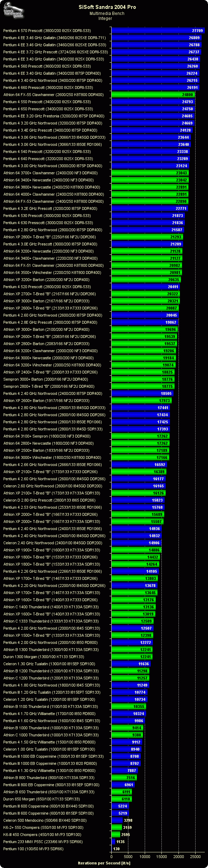
Task: Click the Pentium 4 1.50 GHz Willamette label
Action: (49, 742)
